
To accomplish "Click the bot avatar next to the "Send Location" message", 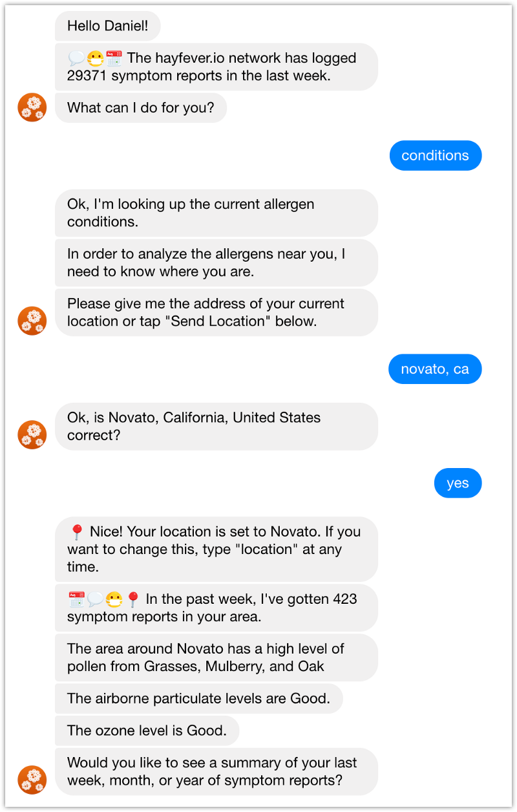I will (x=32, y=321).
